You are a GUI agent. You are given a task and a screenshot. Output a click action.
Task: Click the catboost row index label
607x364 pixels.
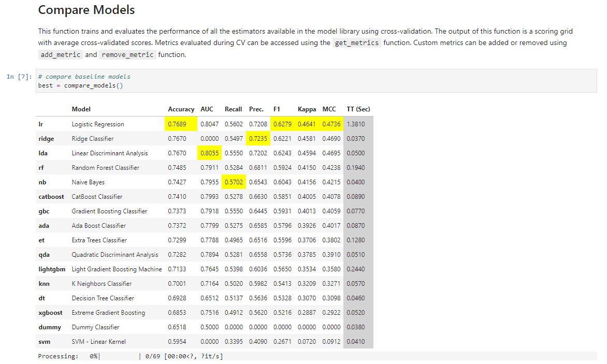click(51, 197)
